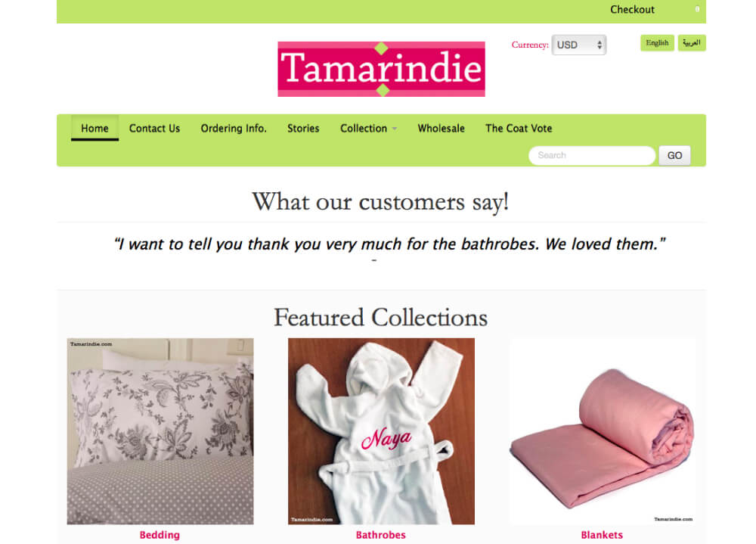Open the Naya bathrobe collection image
This screenshot has width=756, height=544.
(x=381, y=431)
